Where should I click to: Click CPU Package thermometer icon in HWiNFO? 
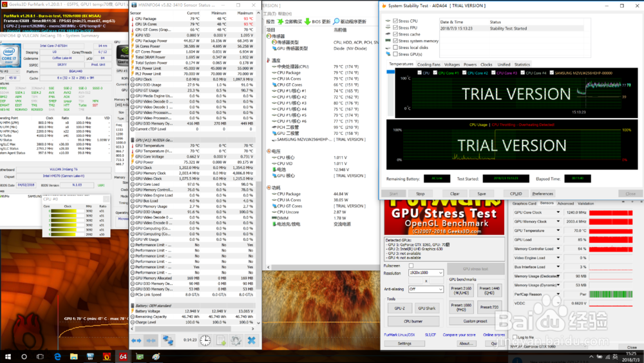[133, 19]
